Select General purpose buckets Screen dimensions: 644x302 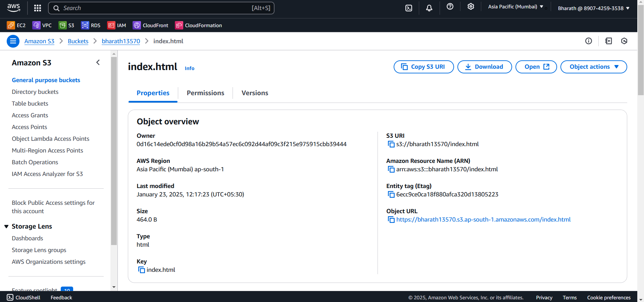point(46,80)
